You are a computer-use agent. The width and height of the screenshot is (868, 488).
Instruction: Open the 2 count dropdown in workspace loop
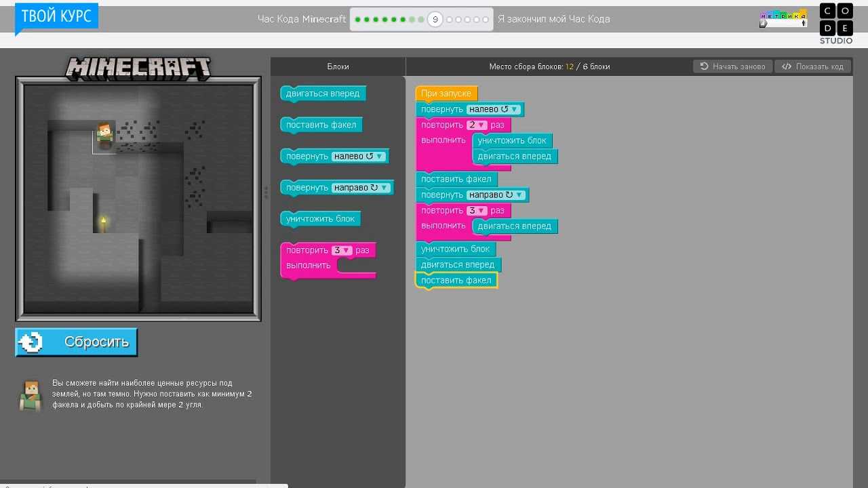(x=477, y=125)
